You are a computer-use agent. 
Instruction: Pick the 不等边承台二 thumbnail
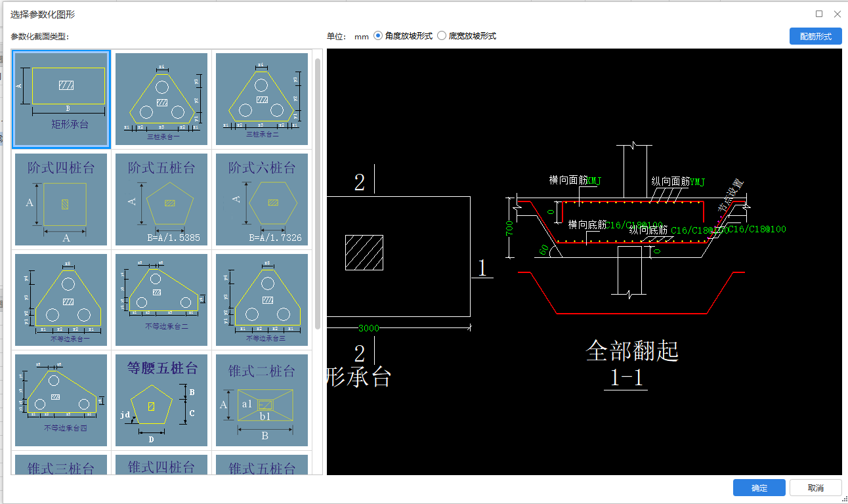(x=161, y=300)
